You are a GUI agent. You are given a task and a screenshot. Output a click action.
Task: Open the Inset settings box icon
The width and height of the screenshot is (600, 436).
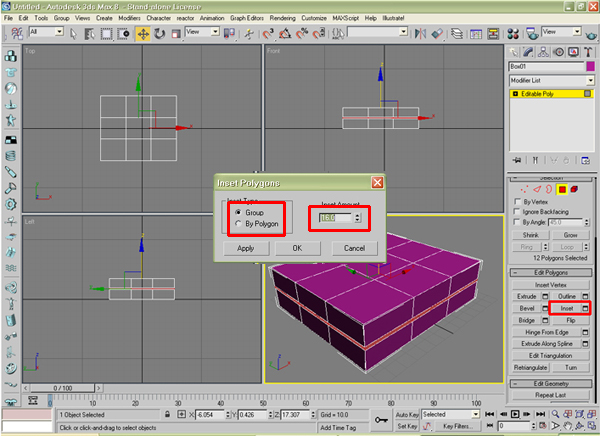(585, 309)
